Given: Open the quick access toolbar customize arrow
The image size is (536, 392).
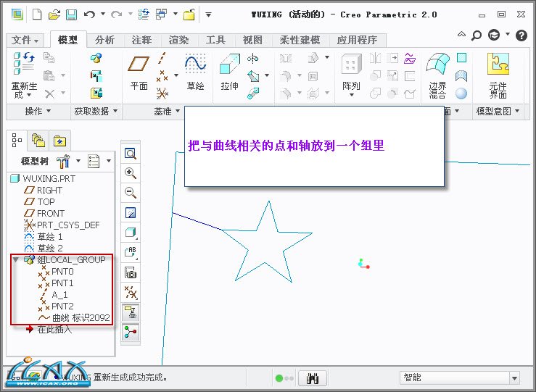Looking at the screenshot, I should 208,14.
